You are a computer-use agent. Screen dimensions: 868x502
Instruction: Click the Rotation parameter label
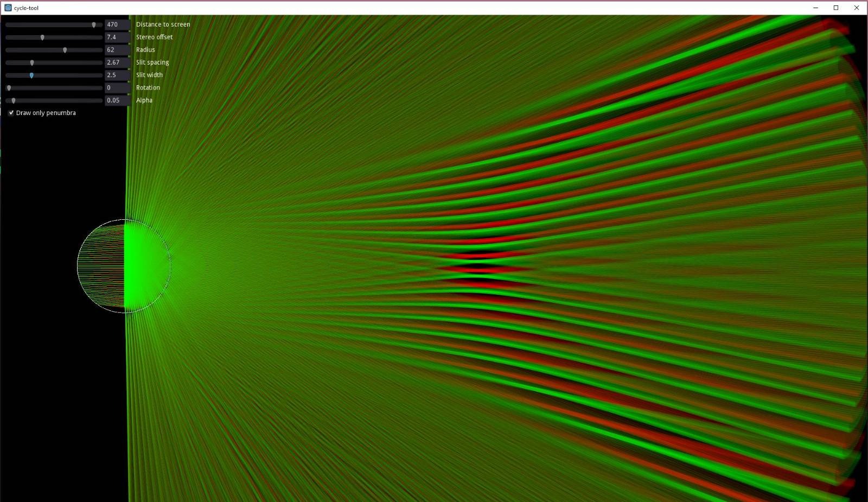[x=148, y=87]
